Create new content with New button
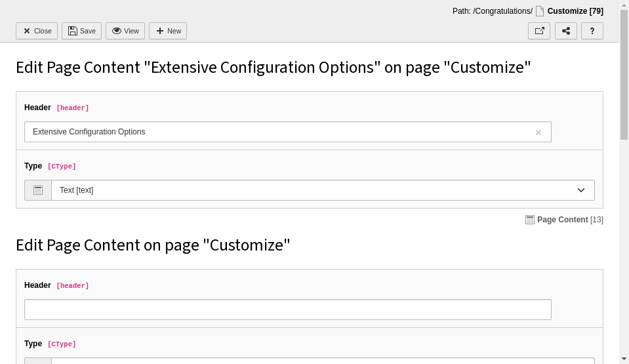The image size is (629, 364). coord(168,31)
